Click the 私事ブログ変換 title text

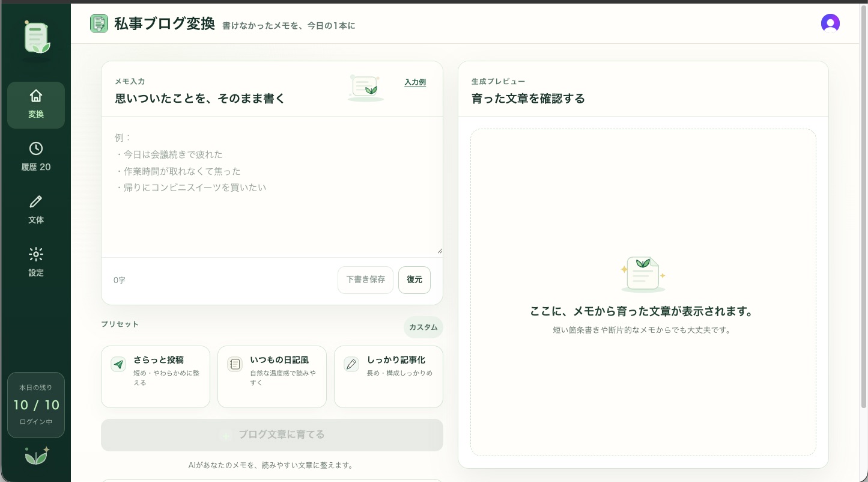[x=165, y=24]
